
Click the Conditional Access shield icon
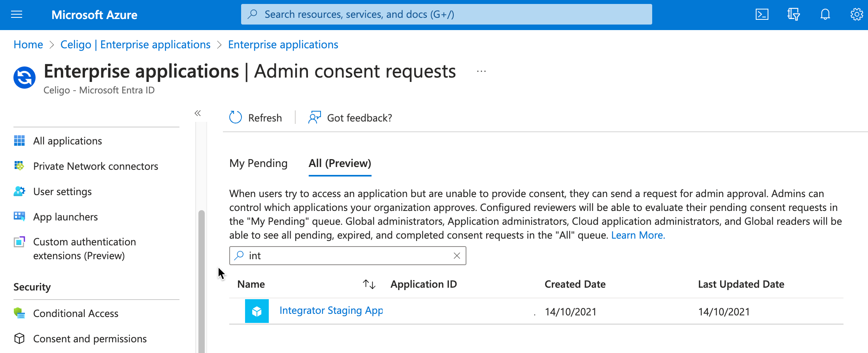click(x=19, y=313)
